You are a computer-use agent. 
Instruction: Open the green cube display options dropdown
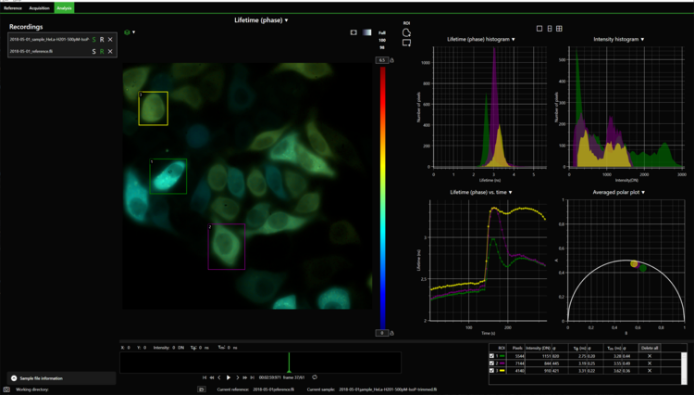[x=129, y=32]
